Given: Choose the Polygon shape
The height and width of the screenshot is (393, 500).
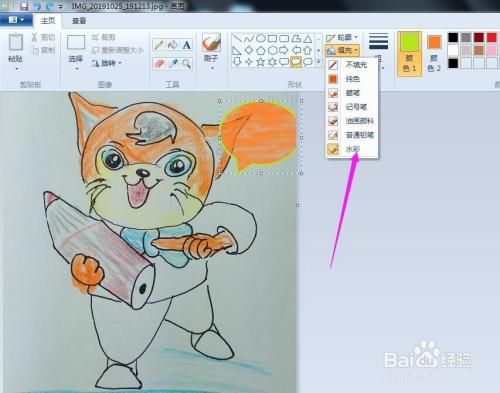Looking at the screenshot, I should point(296,39).
